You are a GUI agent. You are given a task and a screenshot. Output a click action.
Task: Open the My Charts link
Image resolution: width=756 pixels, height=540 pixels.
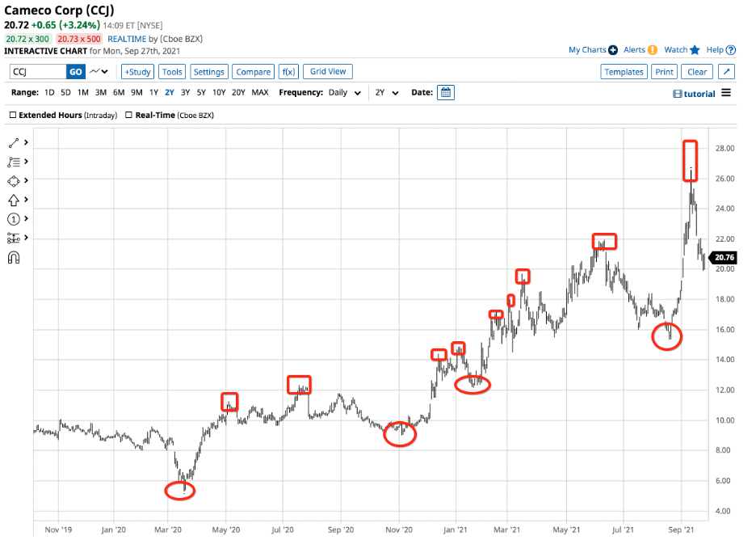(587, 49)
